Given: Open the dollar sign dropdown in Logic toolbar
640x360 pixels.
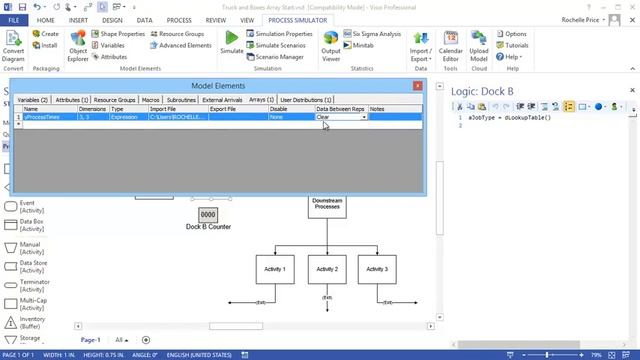Looking at the screenshot, I should click(621, 107).
